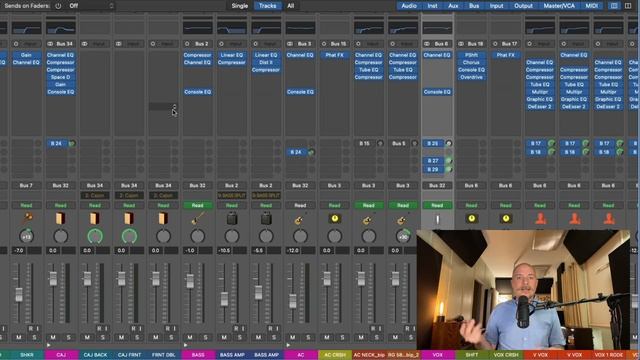This screenshot has height=360, width=640.
Task: Open the Overdrive plugin on SHFT
Action: 471,77
